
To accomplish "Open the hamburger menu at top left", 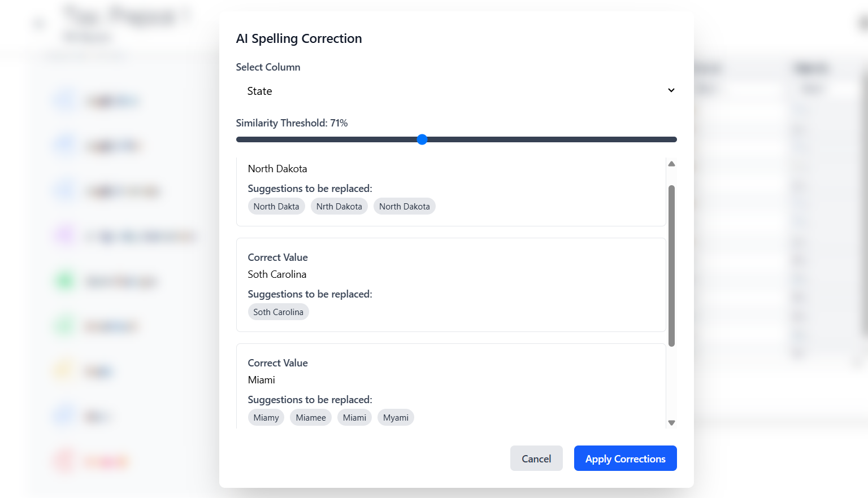I will pos(37,24).
